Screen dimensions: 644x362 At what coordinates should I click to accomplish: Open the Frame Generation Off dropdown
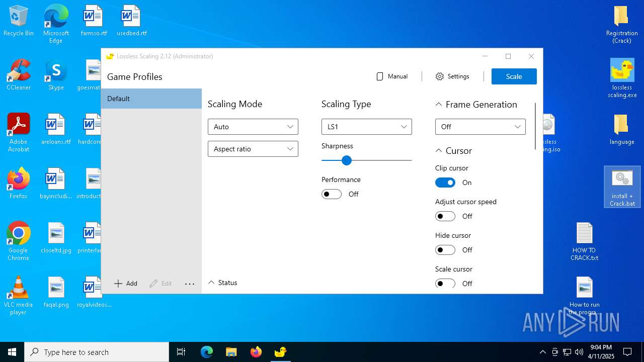tap(480, 127)
